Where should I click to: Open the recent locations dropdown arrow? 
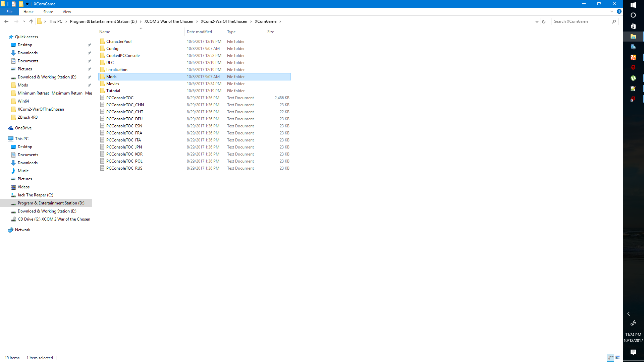pyautogui.click(x=24, y=21)
